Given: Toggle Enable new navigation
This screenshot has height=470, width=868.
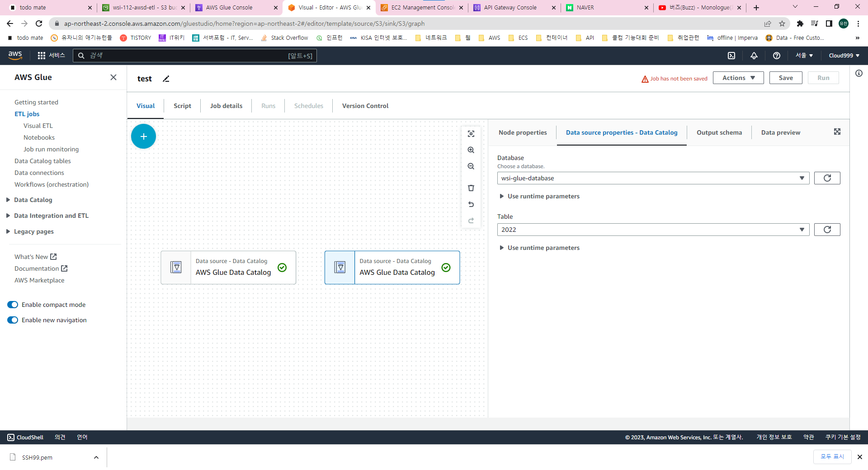Looking at the screenshot, I should point(13,320).
